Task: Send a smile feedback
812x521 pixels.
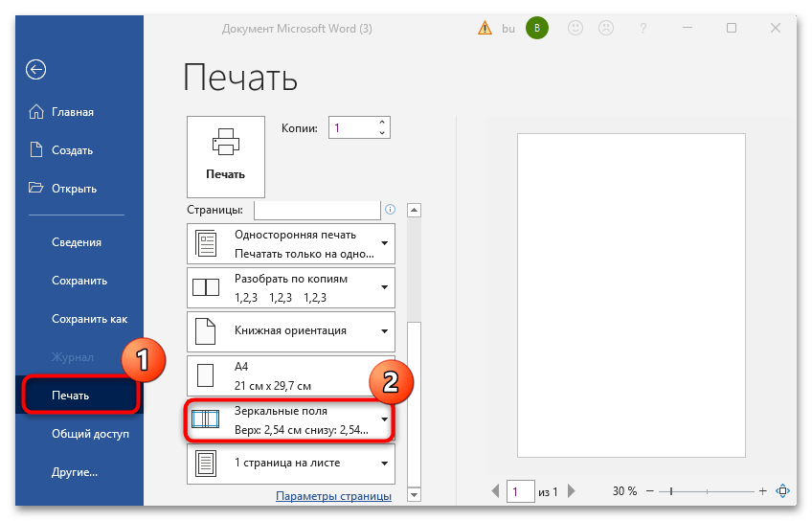Action: 575,28
